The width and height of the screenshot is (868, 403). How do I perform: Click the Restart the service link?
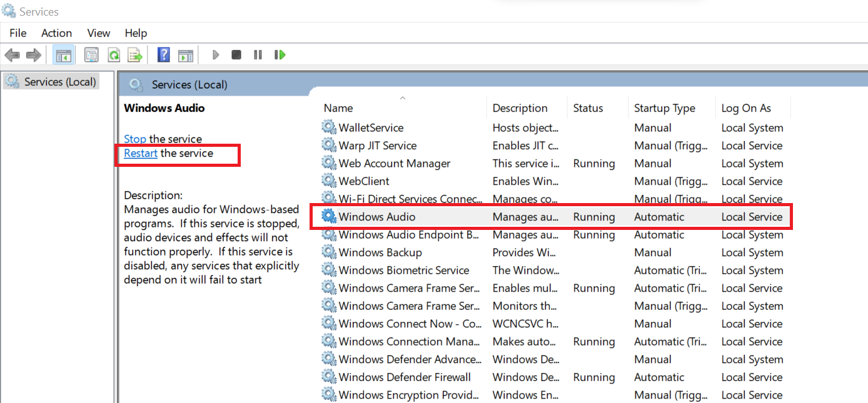click(x=140, y=153)
